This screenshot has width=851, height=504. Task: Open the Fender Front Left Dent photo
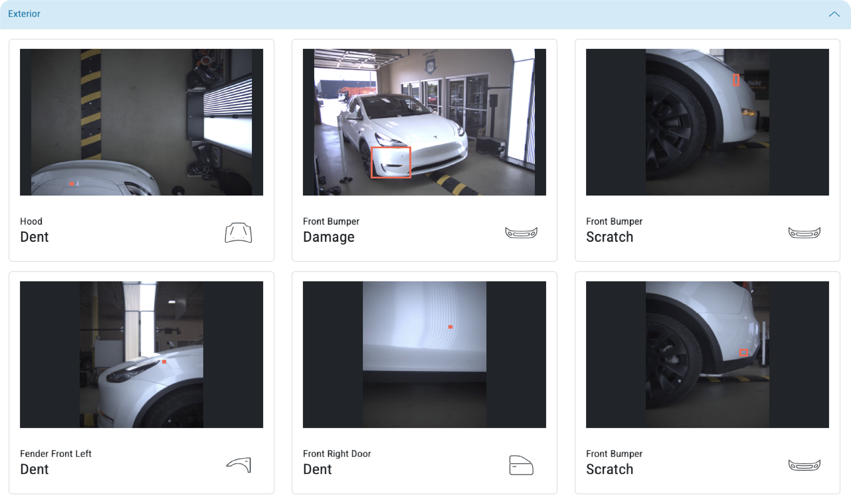(141, 354)
